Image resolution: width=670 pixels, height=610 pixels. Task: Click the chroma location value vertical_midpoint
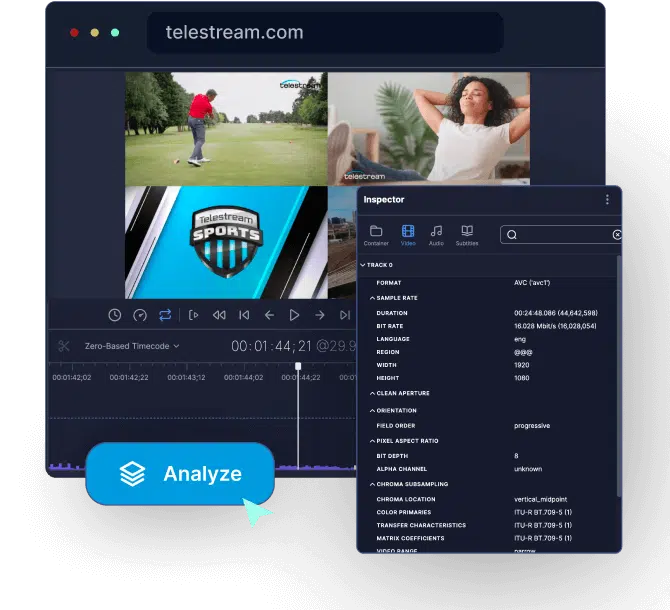(x=541, y=499)
